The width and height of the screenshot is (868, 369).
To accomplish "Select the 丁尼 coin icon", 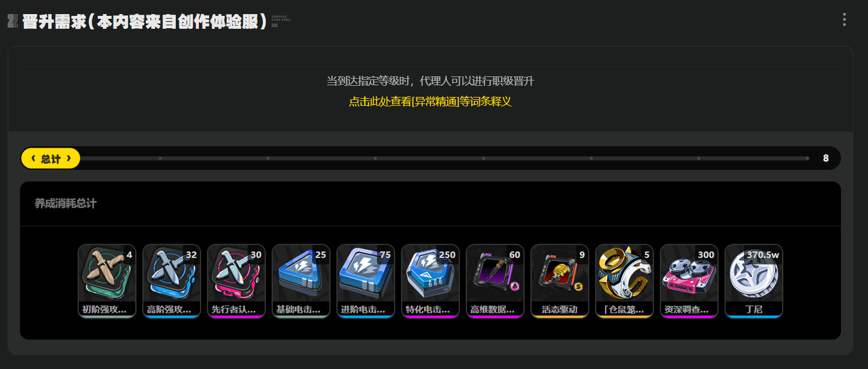I will click(753, 281).
